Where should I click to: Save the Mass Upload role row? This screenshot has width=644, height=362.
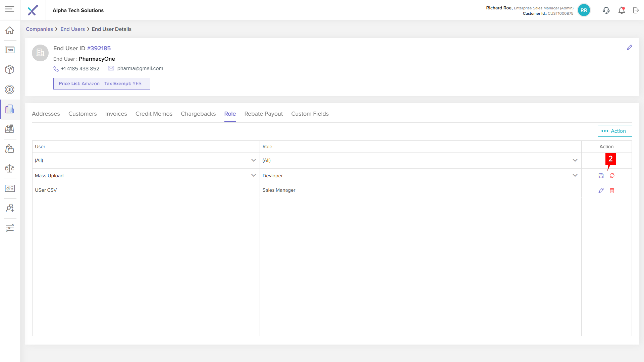[601, 176]
